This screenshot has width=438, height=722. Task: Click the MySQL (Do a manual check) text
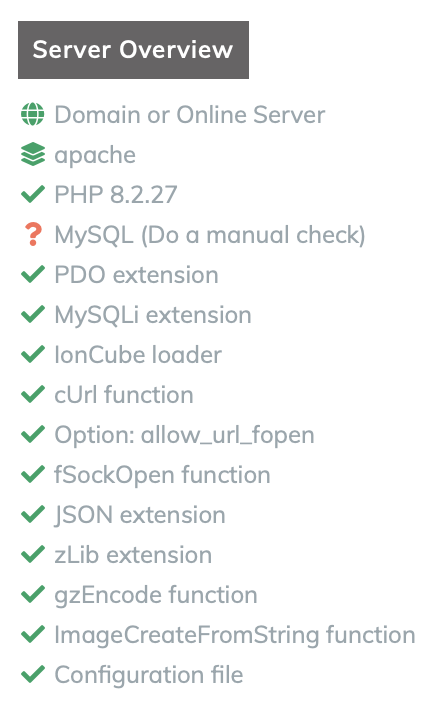[210, 235]
